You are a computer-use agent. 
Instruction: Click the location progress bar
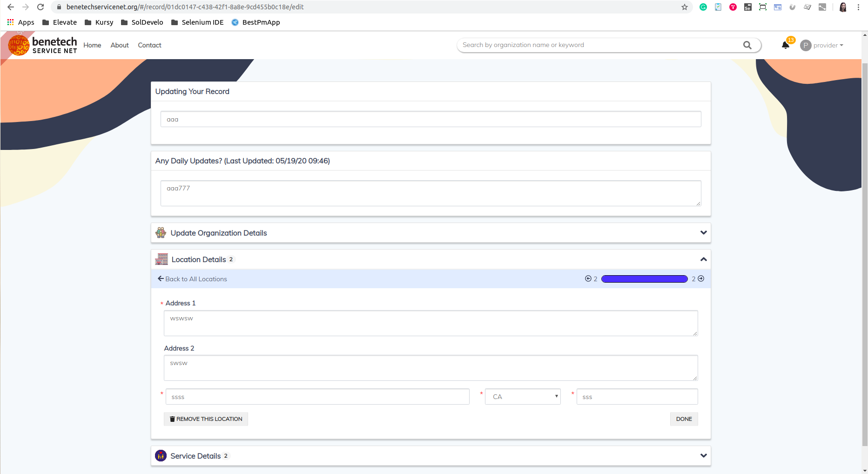click(644, 278)
